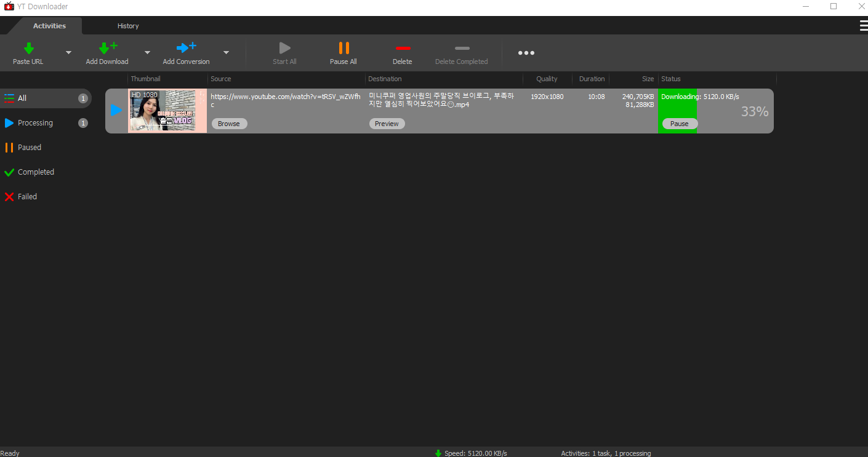868x457 pixels.
Task: Click the Duration column header
Action: point(592,79)
